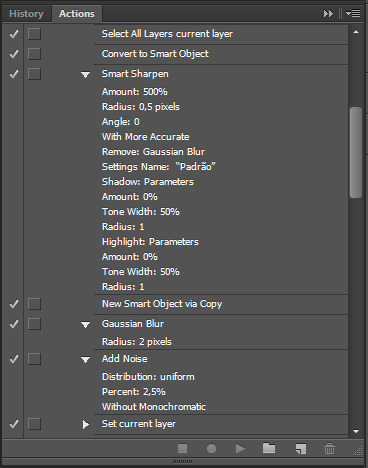Switch to the History tab
Screen dimensions: 368x468
[x=26, y=14]
